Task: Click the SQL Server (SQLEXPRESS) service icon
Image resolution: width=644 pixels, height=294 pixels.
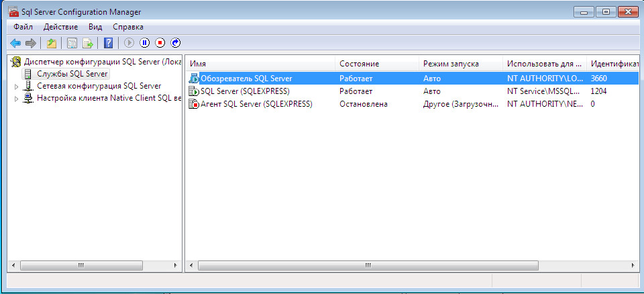Action: (x=193, y=91)
